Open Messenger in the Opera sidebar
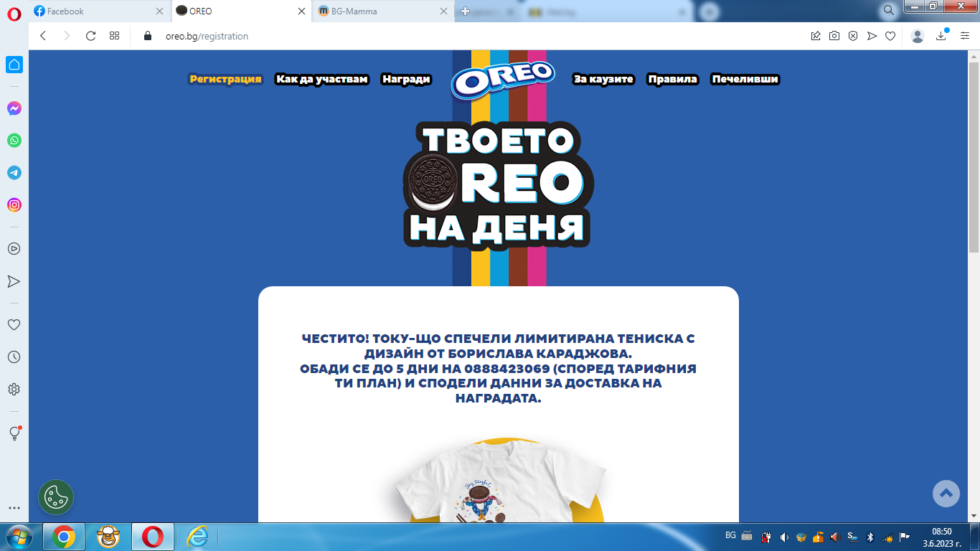 14,108
